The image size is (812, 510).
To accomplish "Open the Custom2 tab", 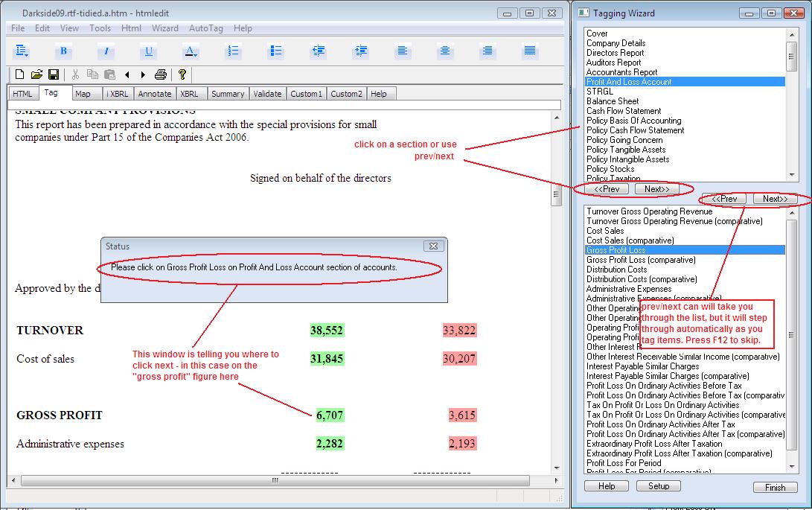I will pyautogui.click(x=346, y=94).
